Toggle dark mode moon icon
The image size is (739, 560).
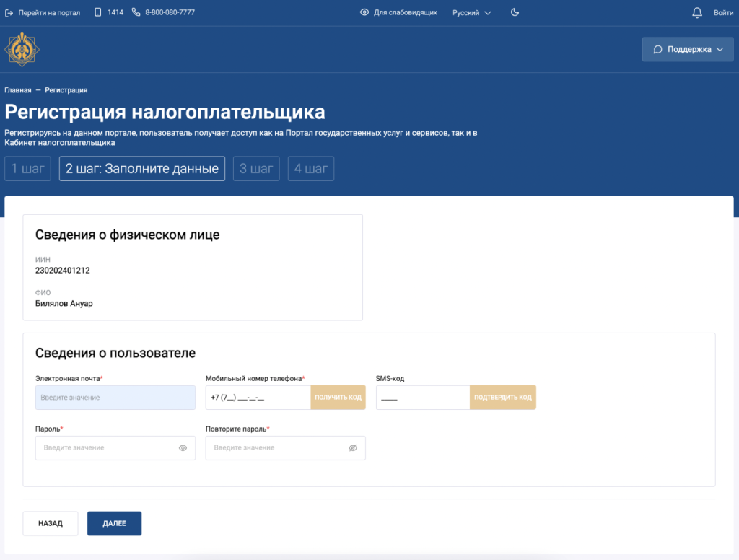(x=515, y=12)
